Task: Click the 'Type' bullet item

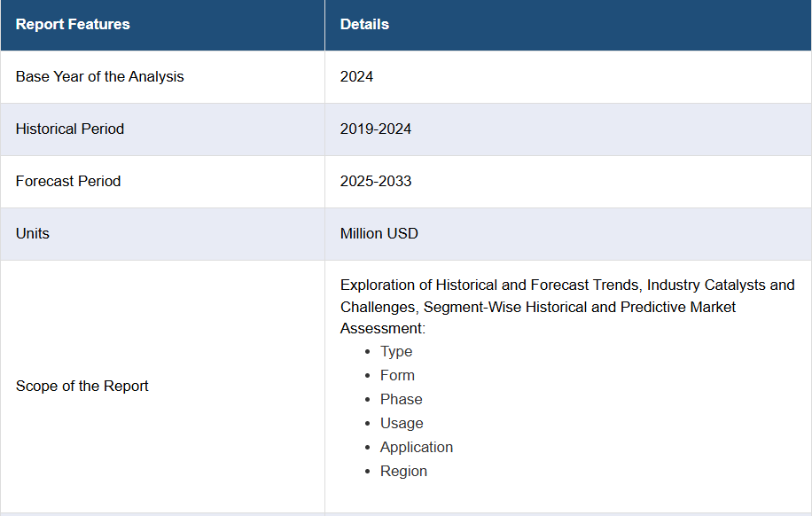Action: 396,351
